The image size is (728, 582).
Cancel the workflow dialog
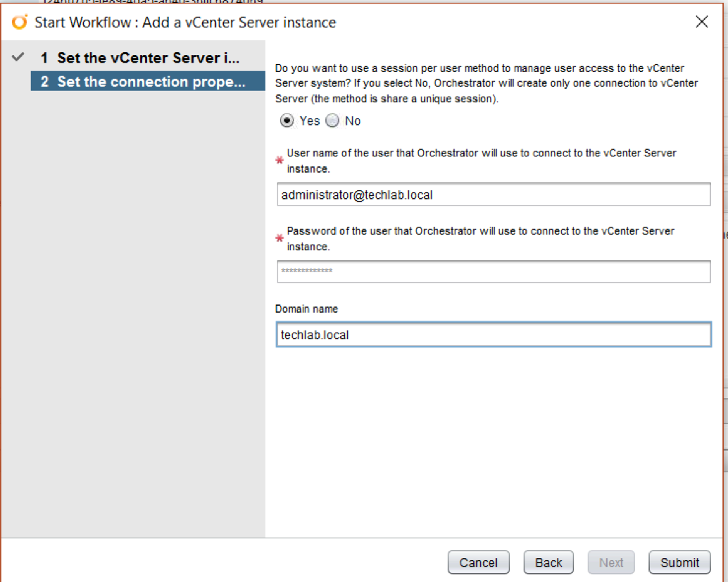(478, 562)
